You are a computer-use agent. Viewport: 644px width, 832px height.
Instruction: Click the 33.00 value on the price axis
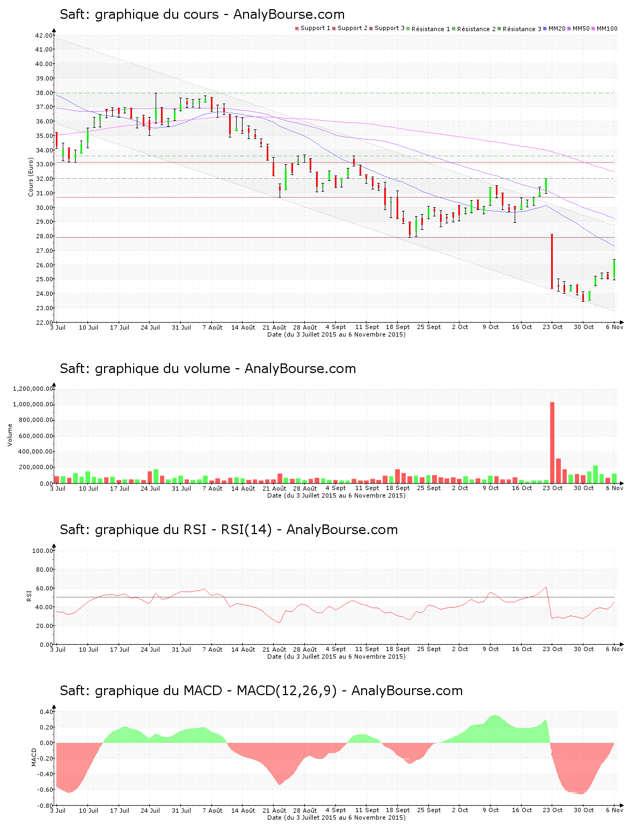point(44,165)
